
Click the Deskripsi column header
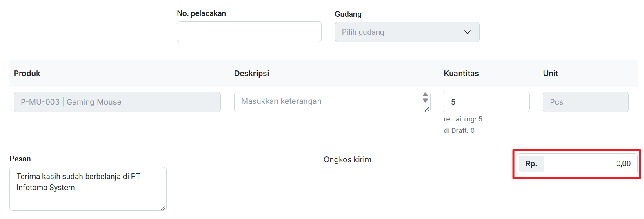click(x=251, y=74)
